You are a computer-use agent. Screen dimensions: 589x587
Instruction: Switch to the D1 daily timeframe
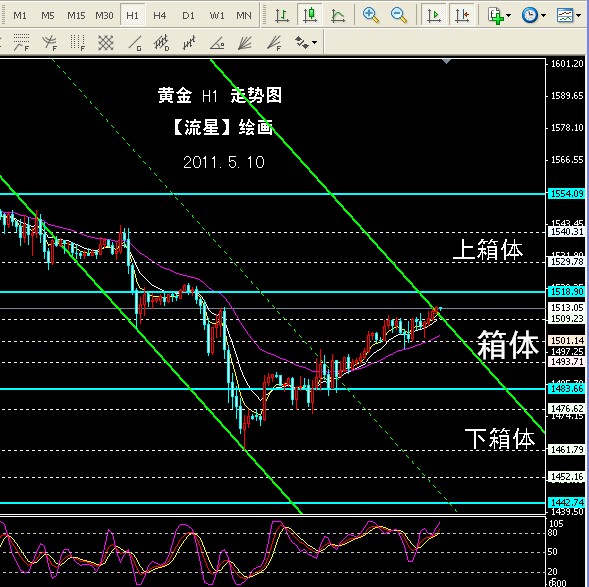[x=188, y=16]
